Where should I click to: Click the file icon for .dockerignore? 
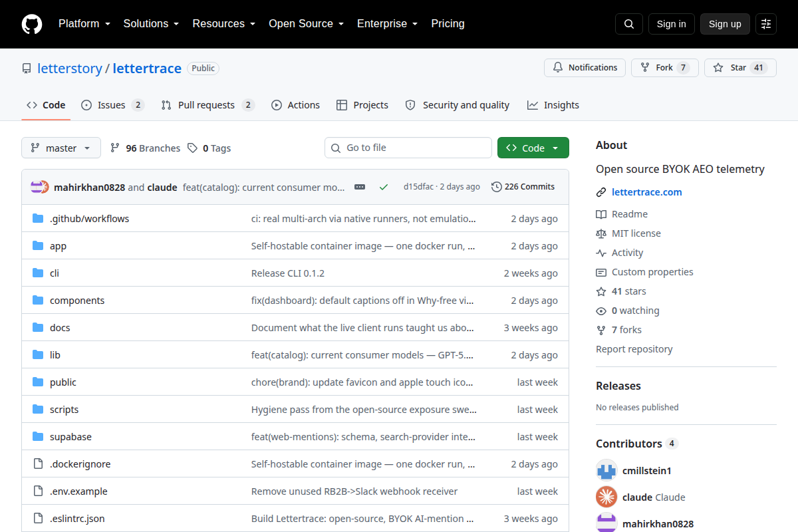pyautogui.click(x=38, y=464)
